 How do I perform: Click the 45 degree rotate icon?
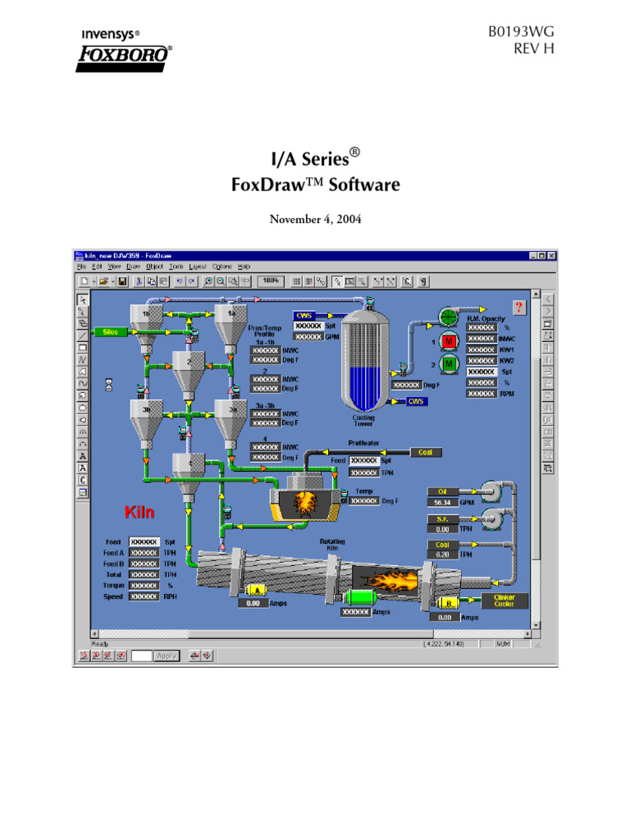108,655
